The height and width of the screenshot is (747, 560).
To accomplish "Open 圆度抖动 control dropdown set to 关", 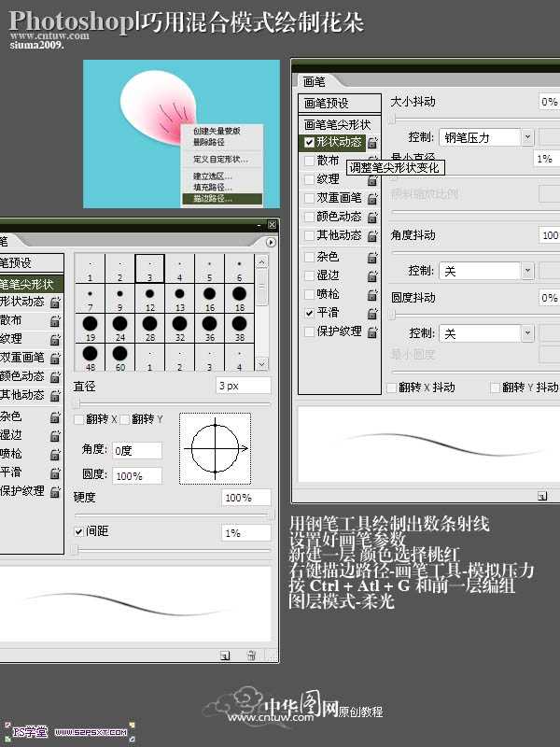I will coord(485,333).
